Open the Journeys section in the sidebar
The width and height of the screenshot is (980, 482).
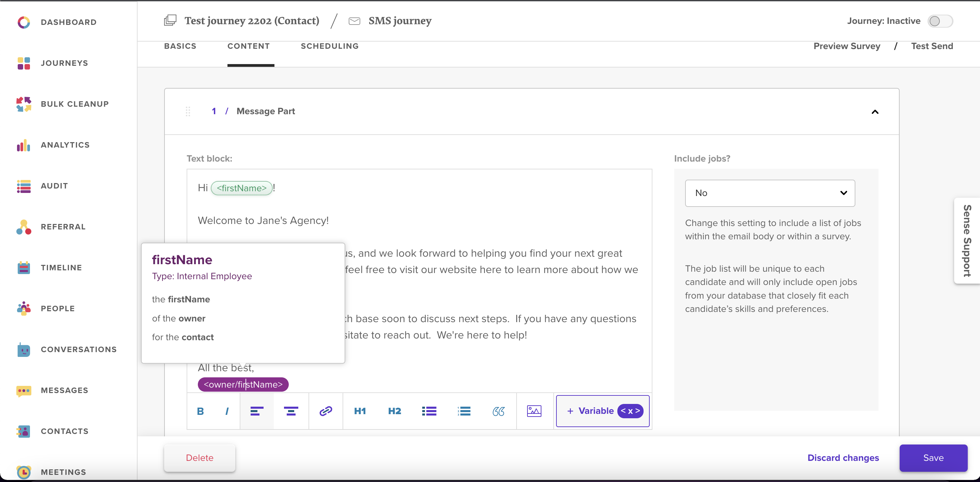(x=64, y=63)
